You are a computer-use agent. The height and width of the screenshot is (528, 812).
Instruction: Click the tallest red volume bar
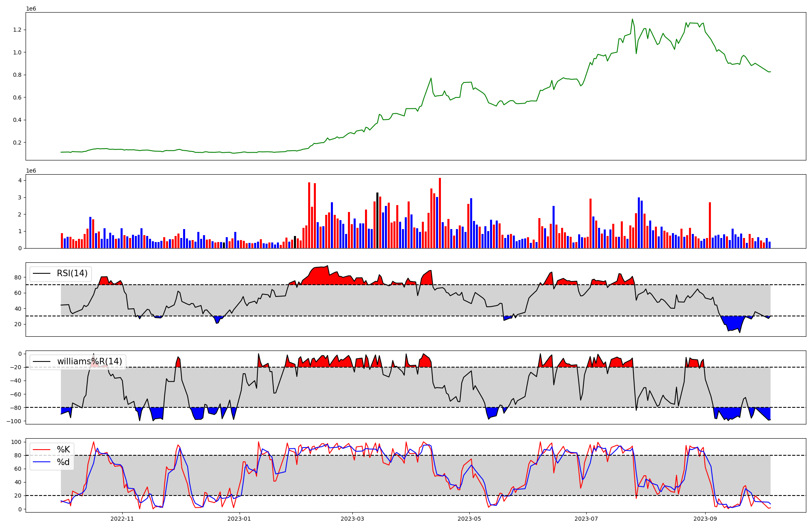pos(440,213)
